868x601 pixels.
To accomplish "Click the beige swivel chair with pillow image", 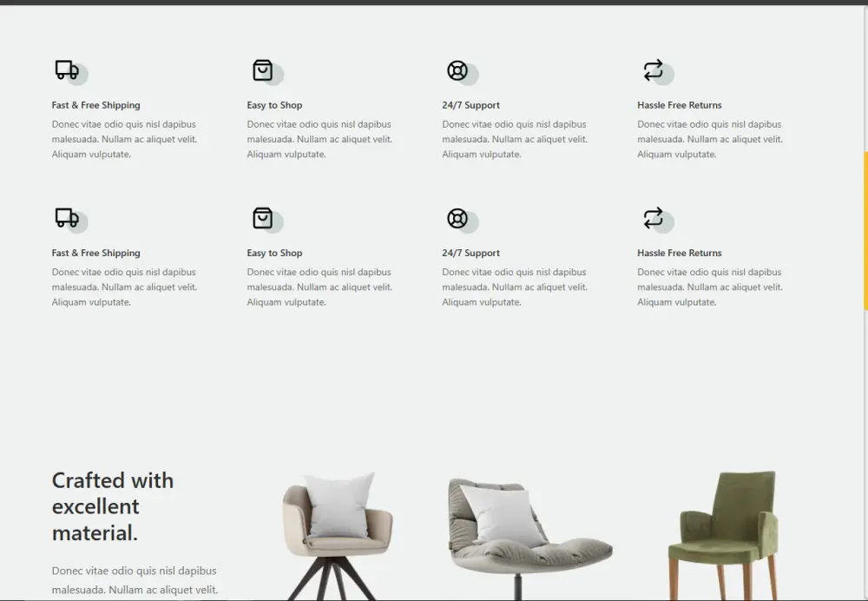I will tap(337, 536).
